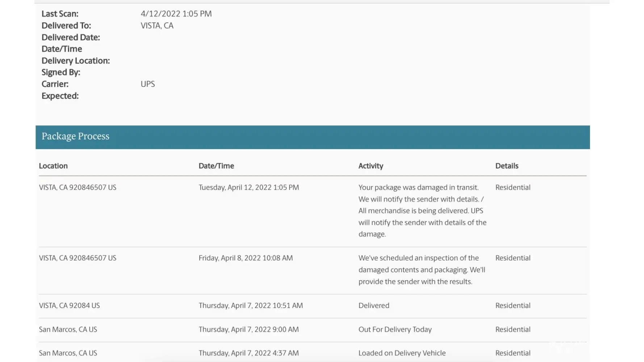Click the Tuesday, April 12, 2022 1:05 PM date
644x362 pixels.
coord(248,188)
